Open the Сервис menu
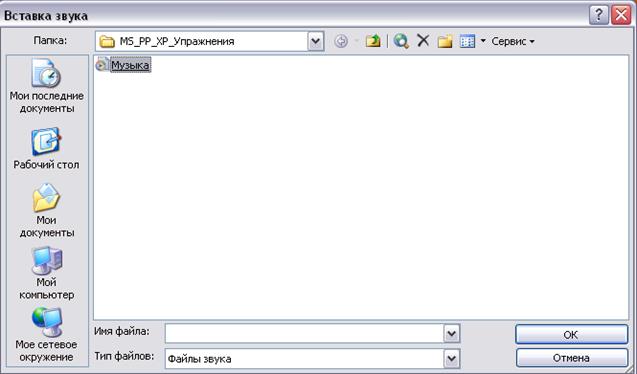 pyautogui.click(x=513, y=41)
